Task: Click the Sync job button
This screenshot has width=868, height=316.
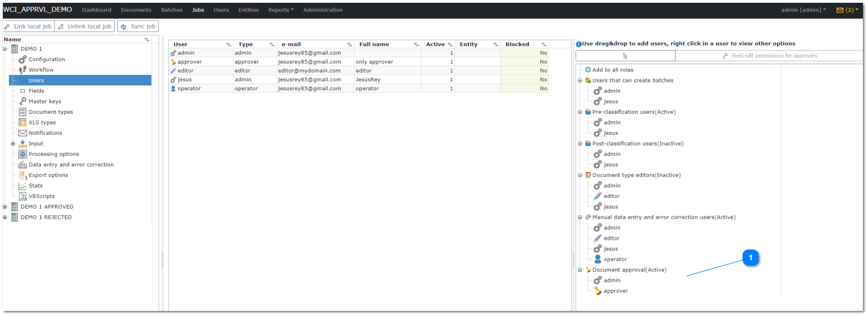Action: tap(138, 27)
